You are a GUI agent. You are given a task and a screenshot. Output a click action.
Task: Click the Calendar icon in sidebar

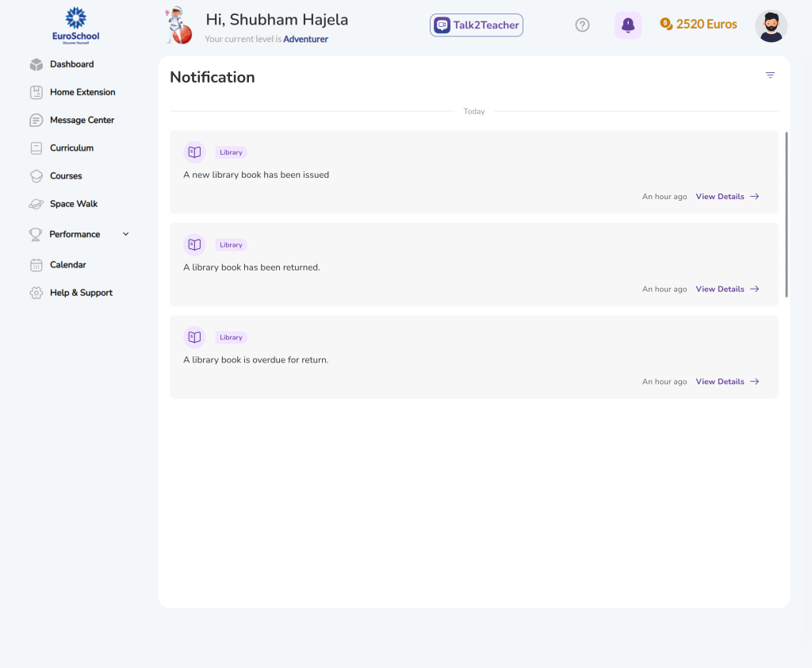36,265
